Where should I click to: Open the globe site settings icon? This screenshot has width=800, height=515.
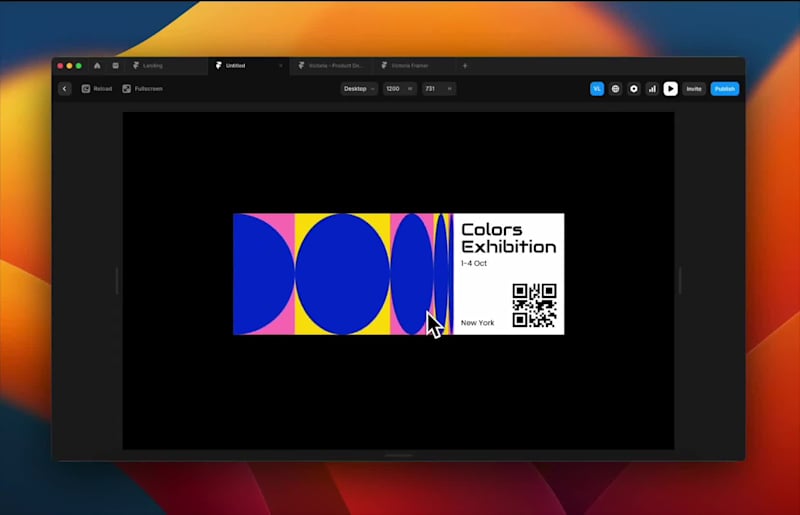(x=615, y=89)
